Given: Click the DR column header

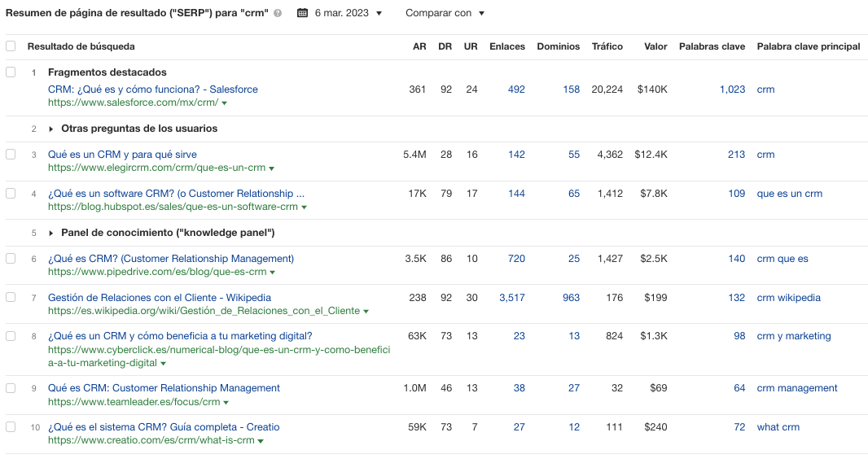Looking at the screenshot, I should (445, 46).
